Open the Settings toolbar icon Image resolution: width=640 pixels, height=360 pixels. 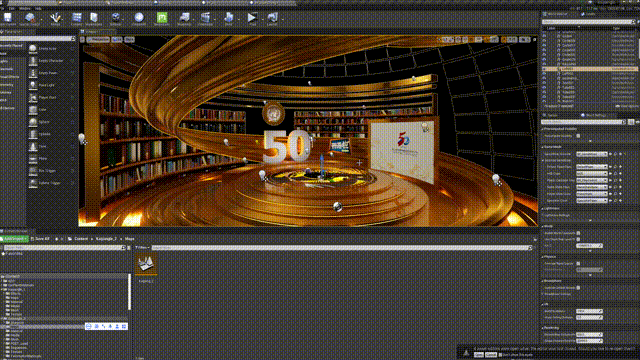click(x=116, y=18)
